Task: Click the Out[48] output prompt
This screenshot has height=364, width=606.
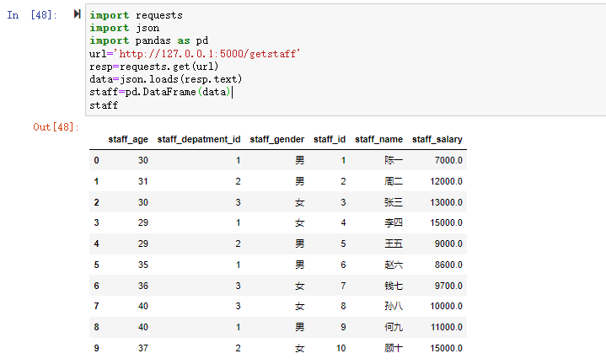Action: tap(55, 126)
